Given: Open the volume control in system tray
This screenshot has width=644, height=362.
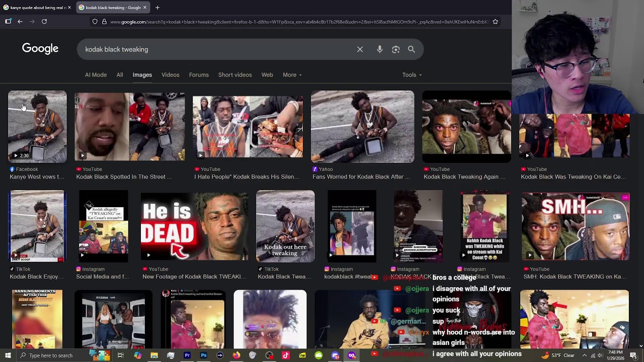Looking at the screenshot, I should (x=601, y=355).
